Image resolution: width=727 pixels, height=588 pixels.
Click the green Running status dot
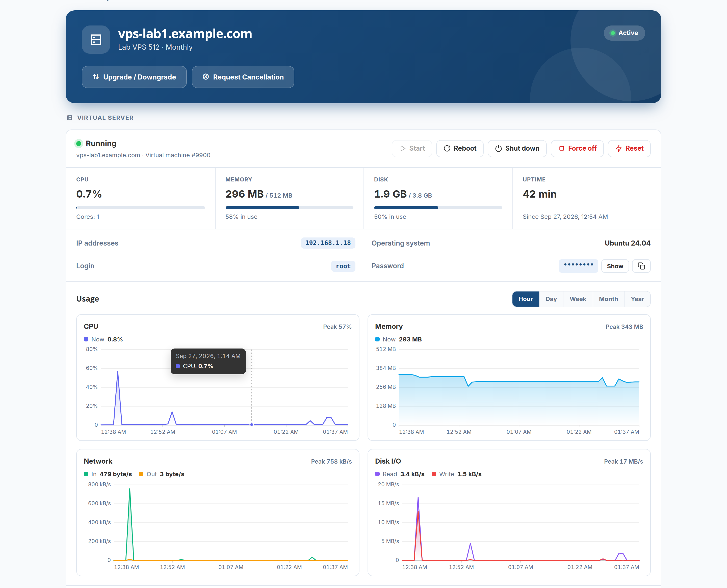[79, 144]
